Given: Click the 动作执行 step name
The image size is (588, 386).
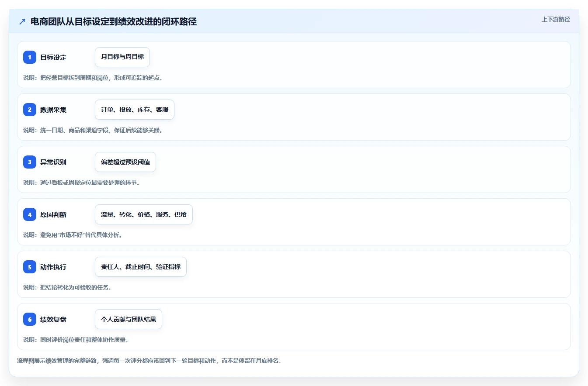Looking at the screenshot, I should (53, 267).
